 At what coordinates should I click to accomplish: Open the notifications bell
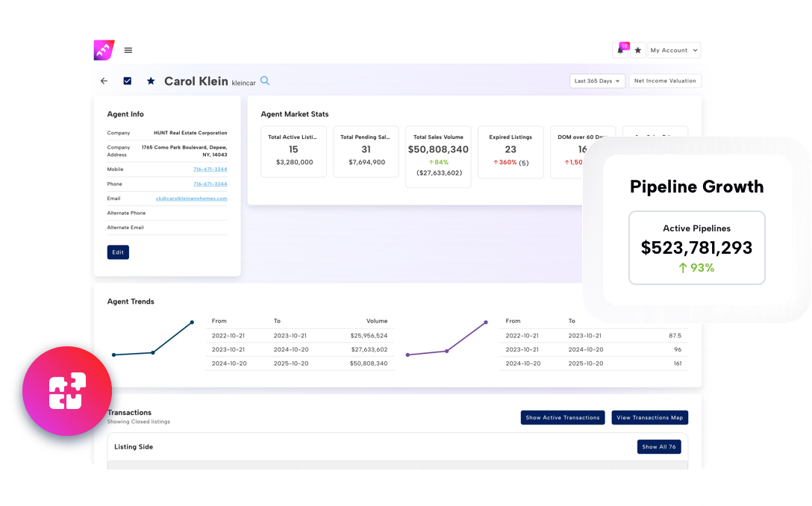tap(620, 50)
